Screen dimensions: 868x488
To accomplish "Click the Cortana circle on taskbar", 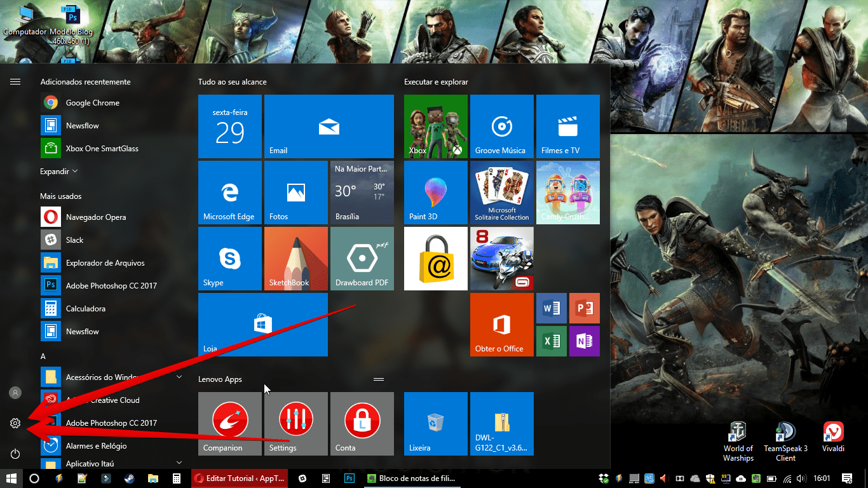I will click(34, 478).
